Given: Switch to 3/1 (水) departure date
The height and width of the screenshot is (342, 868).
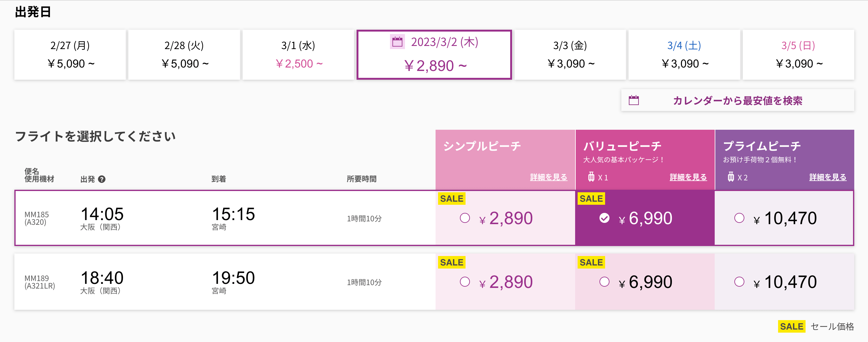Looking at the screenshot, I should (x=298, y=55).
